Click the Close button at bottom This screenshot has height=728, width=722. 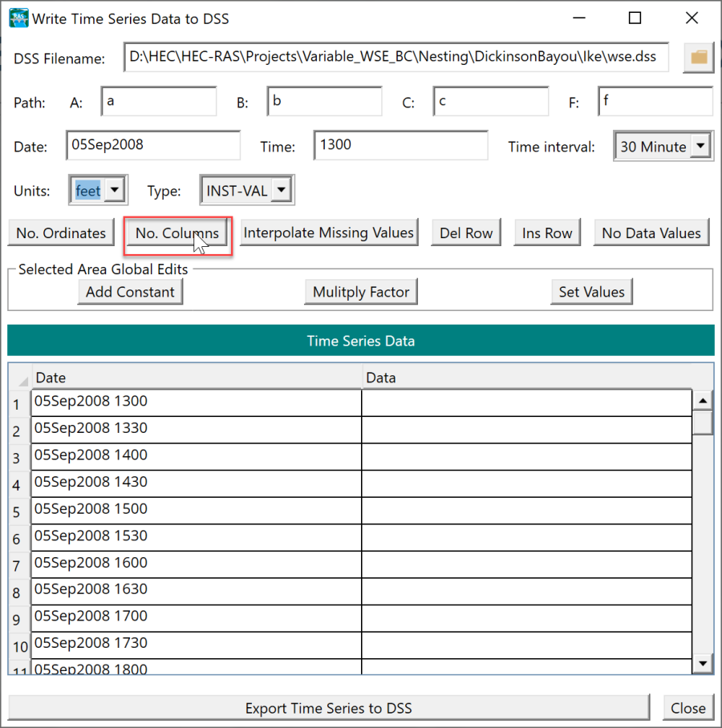pyautogui.click(x=688, y=708)
